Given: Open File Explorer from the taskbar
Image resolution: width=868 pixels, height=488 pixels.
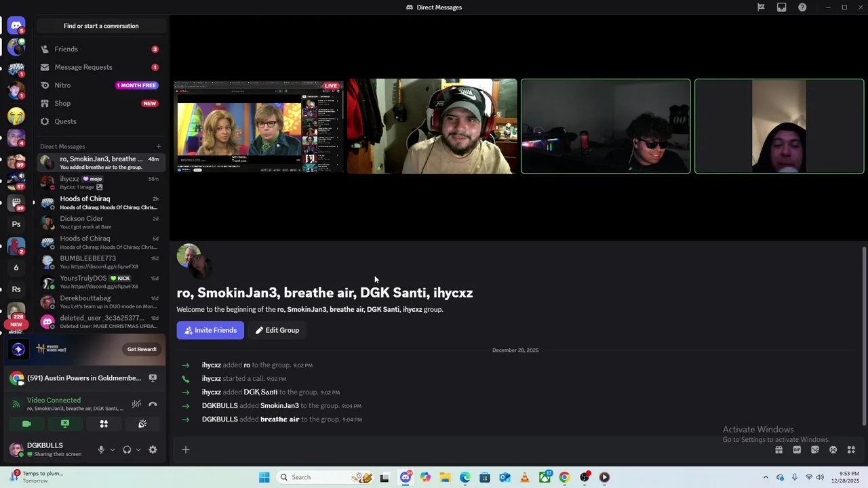Looking at the screenshot, I should (x=445, y=477).
